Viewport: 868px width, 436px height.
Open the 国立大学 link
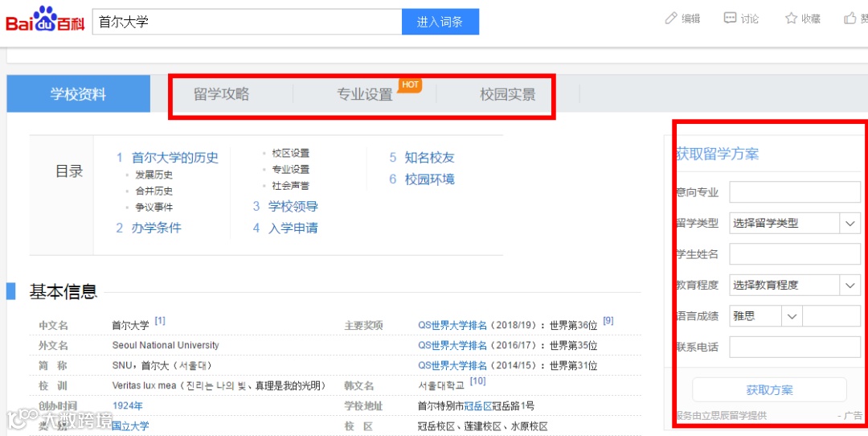pos(130,426)
